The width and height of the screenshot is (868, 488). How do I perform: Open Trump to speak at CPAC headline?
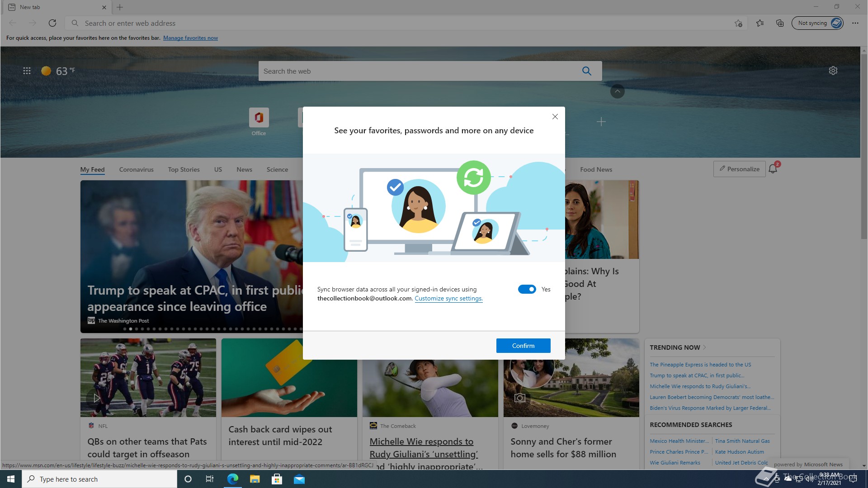(x=194, y=298)
